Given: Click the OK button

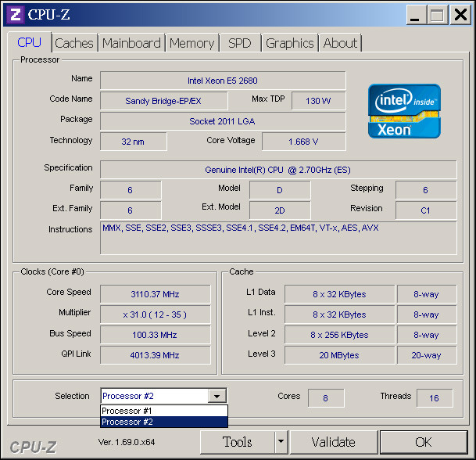Looking at the screenshot, I should tap(424, 442).
